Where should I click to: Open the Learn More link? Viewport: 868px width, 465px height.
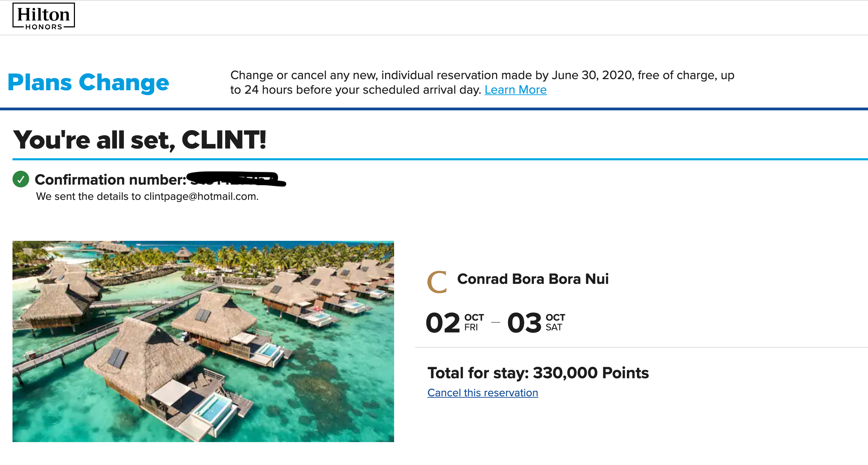point(515,90)
